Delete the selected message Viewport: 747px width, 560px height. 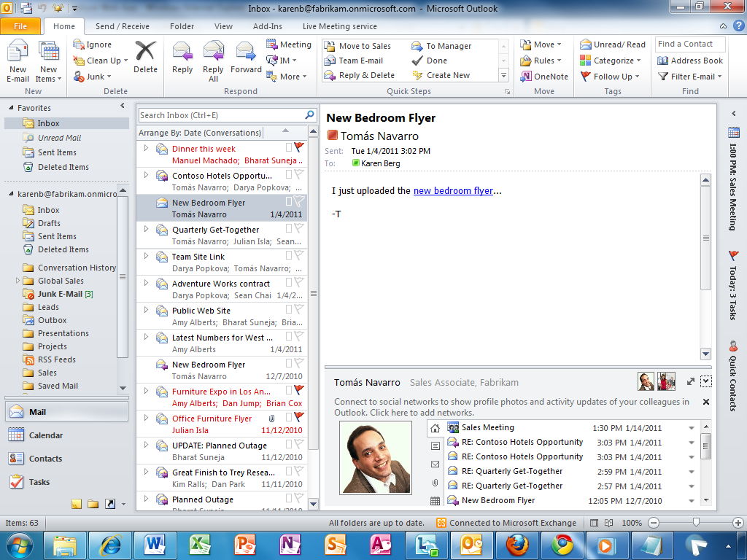click(145, 57)
